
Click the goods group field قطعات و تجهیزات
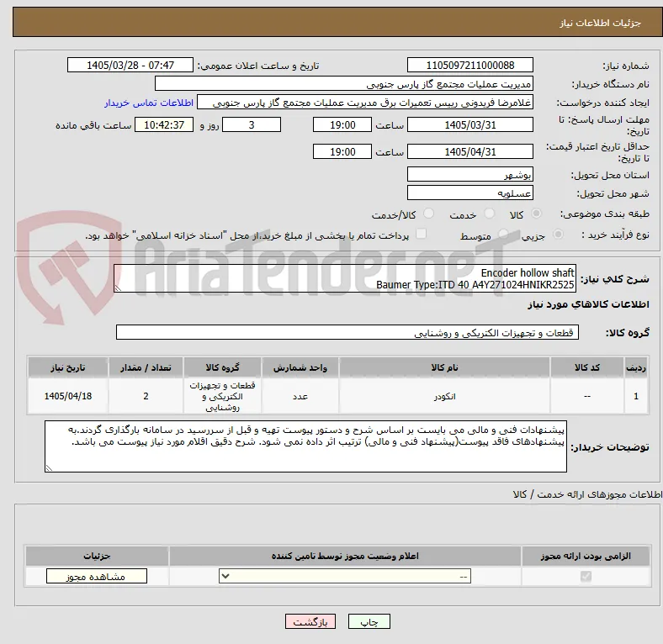347,333
